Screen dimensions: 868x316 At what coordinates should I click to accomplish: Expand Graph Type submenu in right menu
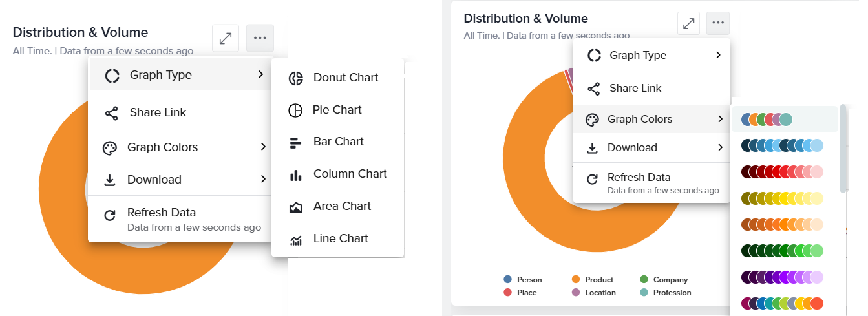(x=651, y=56)
